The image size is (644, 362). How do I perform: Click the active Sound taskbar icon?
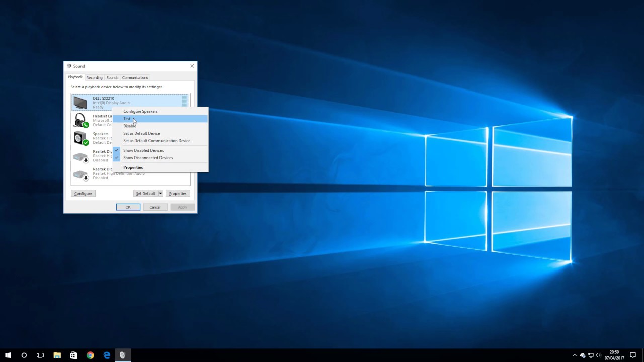122,355
